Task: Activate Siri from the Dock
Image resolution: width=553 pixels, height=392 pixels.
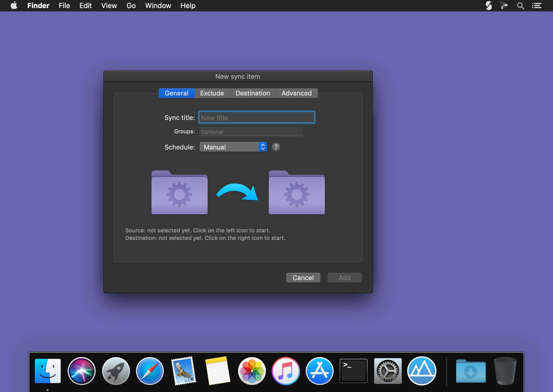Action: coord(81,371)
